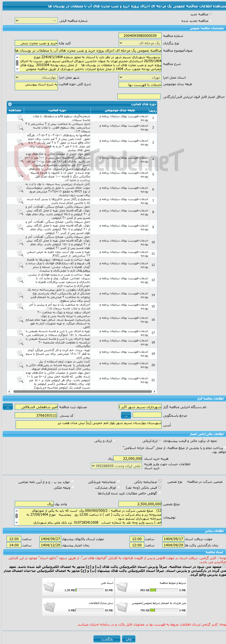The height and width of the screenshot is (644, 226).
Task: Open view icon for activity row 13
Action: coord(20,280)
